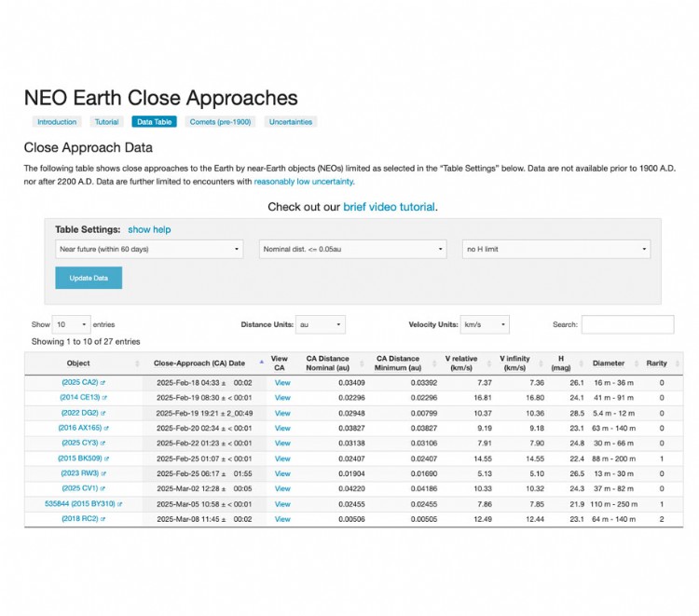Open external link icon beside 535844 (2015 BY310)
This screenshot has width=699, height=616.
pos(119,504)
